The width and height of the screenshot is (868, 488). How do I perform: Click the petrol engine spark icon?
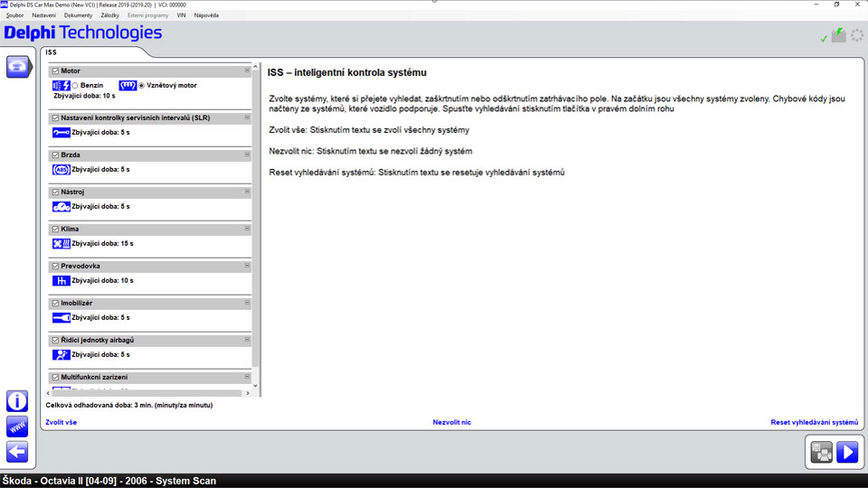click(61, 85)
